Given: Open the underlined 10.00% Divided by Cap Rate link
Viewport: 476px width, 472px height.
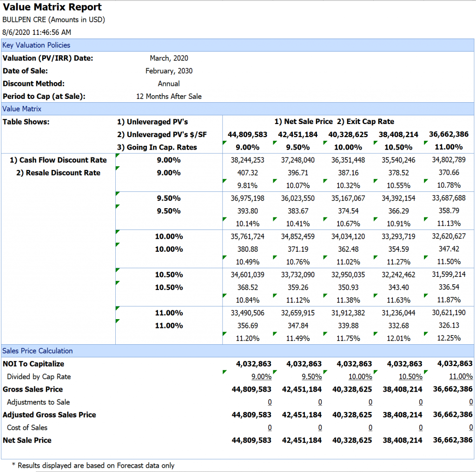Looking at the screenshot, I should (360, 377).
